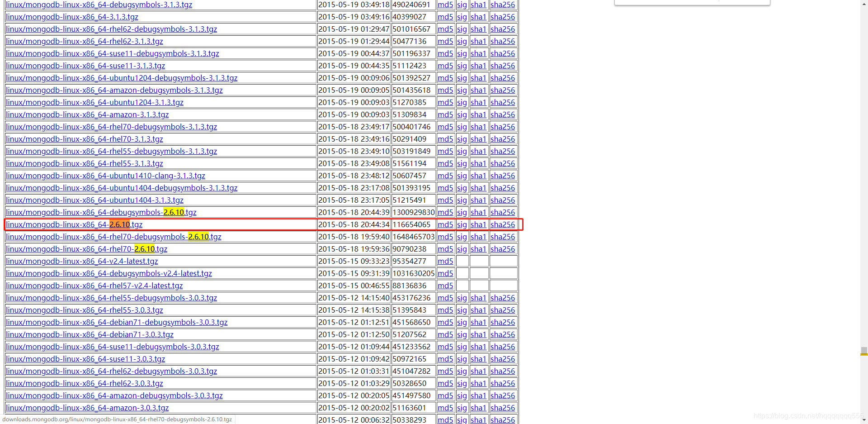
Task: Open sig link for rhel55-3.0.3.tgz row
Action: [x=462, y=310]
